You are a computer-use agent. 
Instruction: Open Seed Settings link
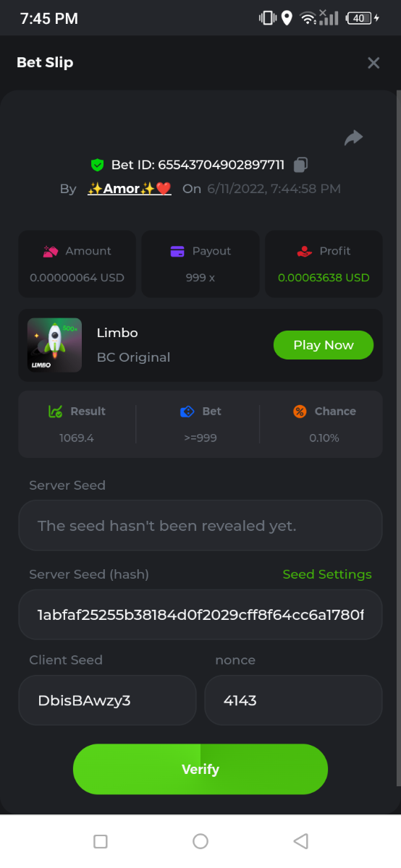(x=327, y=574)
